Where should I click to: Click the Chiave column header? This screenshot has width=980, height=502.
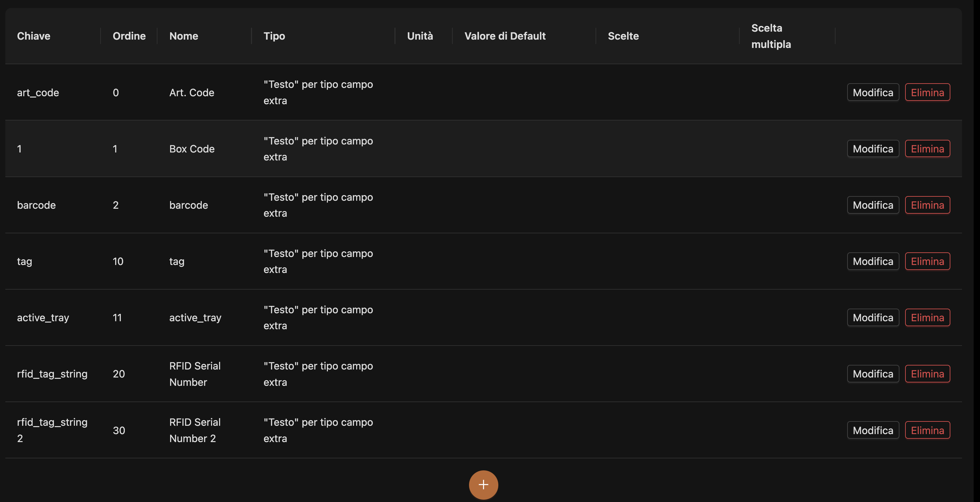point(34,36)
